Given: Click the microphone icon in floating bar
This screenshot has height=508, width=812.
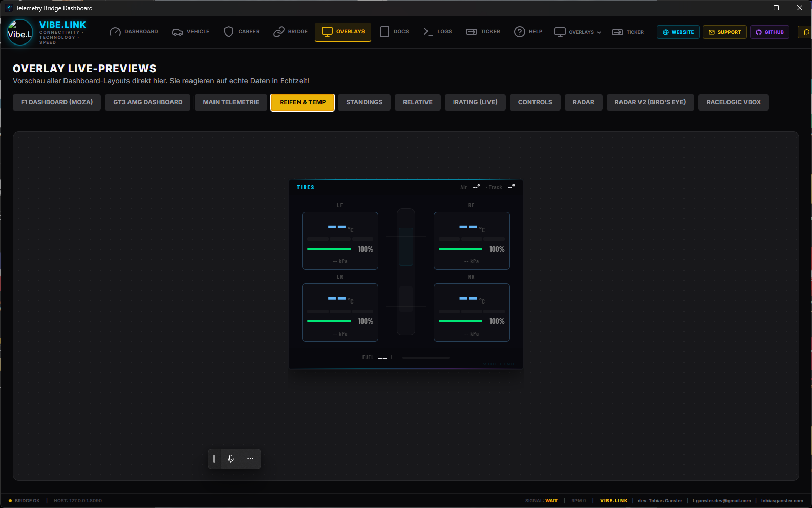Looking at the screenshot, I should coord(231,459).
